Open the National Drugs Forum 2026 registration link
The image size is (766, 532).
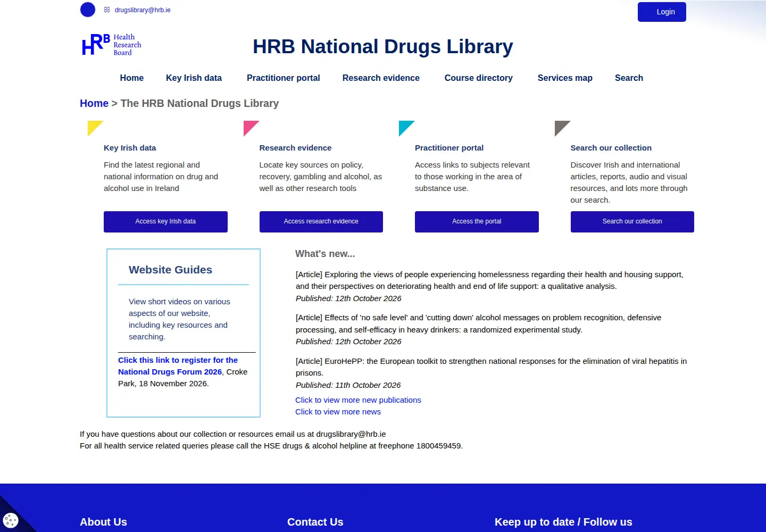[178, 366]
